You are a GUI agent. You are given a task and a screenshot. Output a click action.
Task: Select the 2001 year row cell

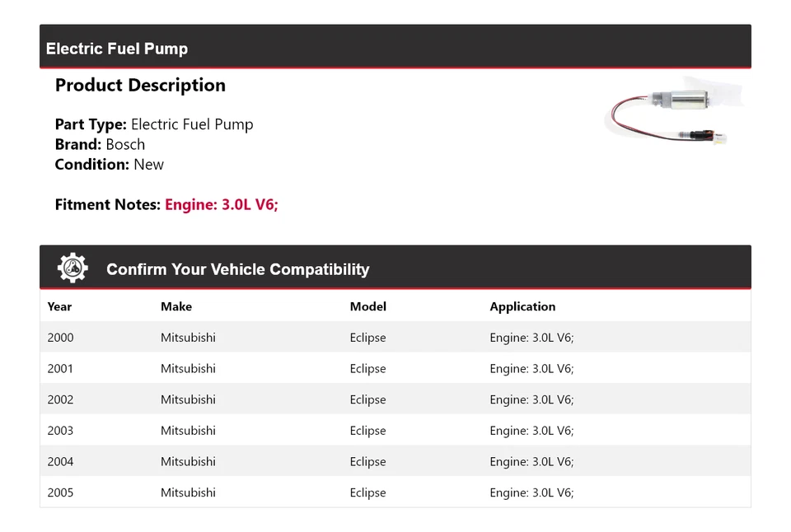point(60,369)
